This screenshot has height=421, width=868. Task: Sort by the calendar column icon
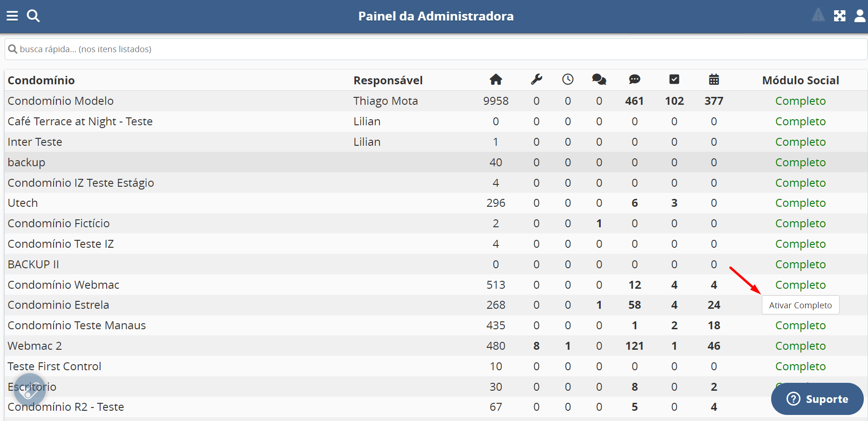point(714,80)
